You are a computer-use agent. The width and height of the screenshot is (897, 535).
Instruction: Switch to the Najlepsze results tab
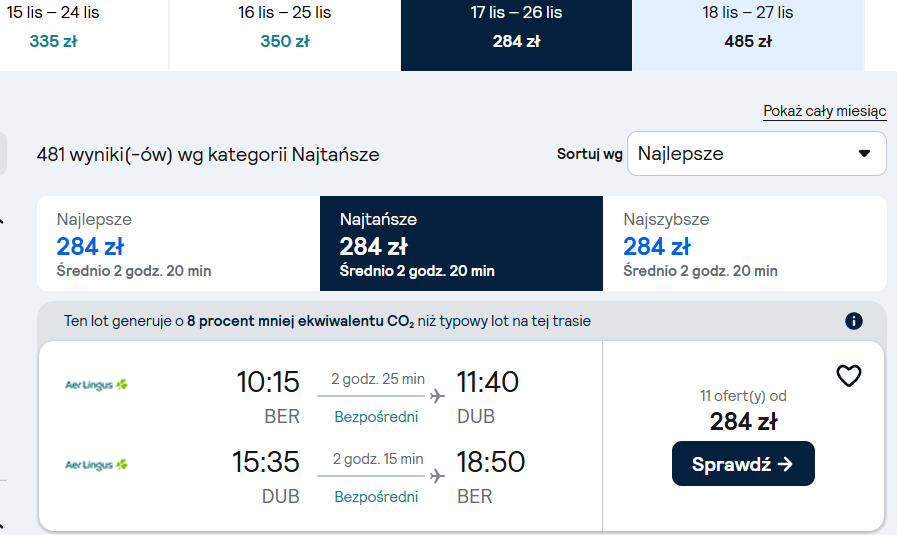click(x=178, y=244)
